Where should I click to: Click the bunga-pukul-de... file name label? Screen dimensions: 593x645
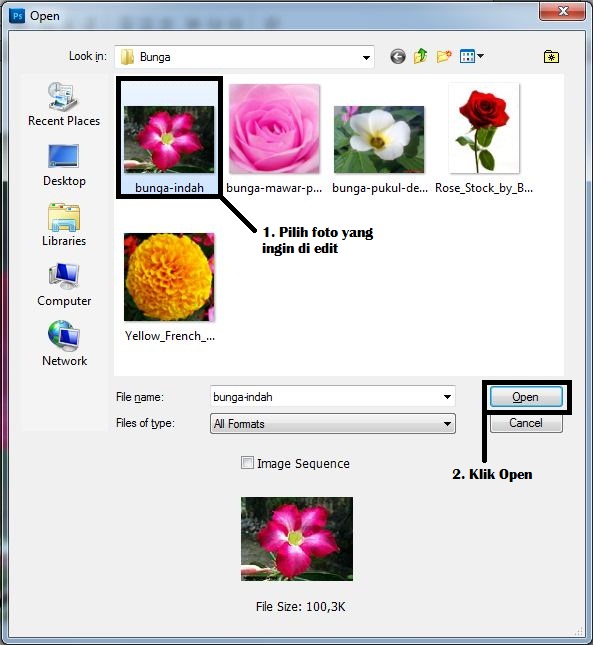point(380,188)
